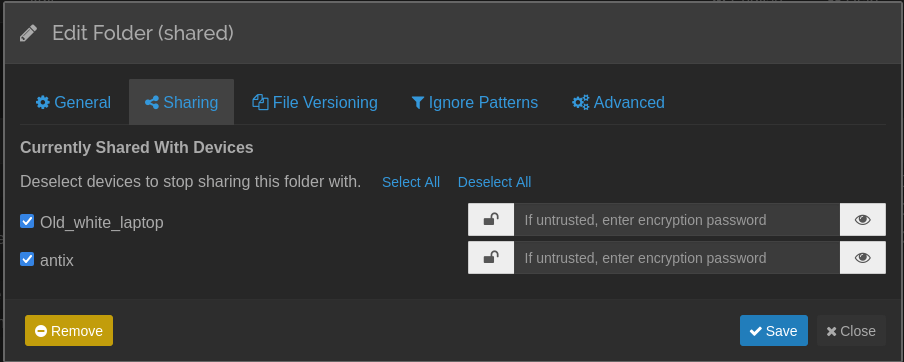This screenshot has width=904, height=362.
Task: Switch to the Advanced tab
Action: [x=618, y=102]
